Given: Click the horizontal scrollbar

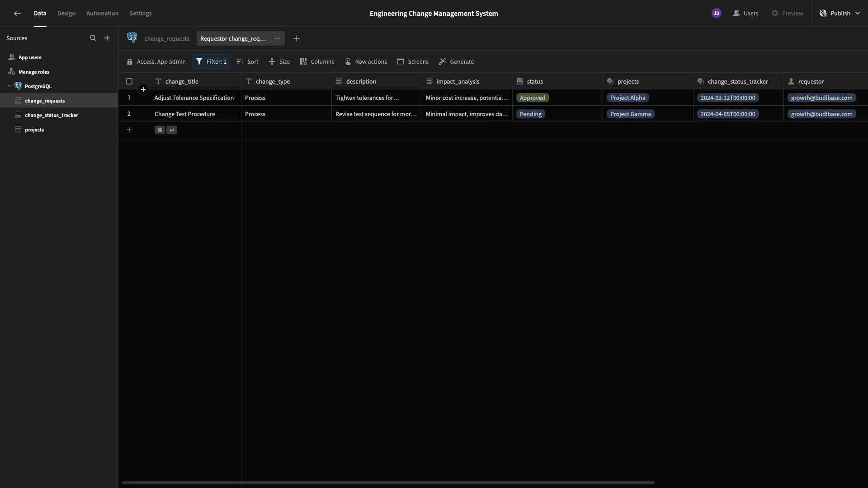Looking at the screenshot, I should click(388, 483).
